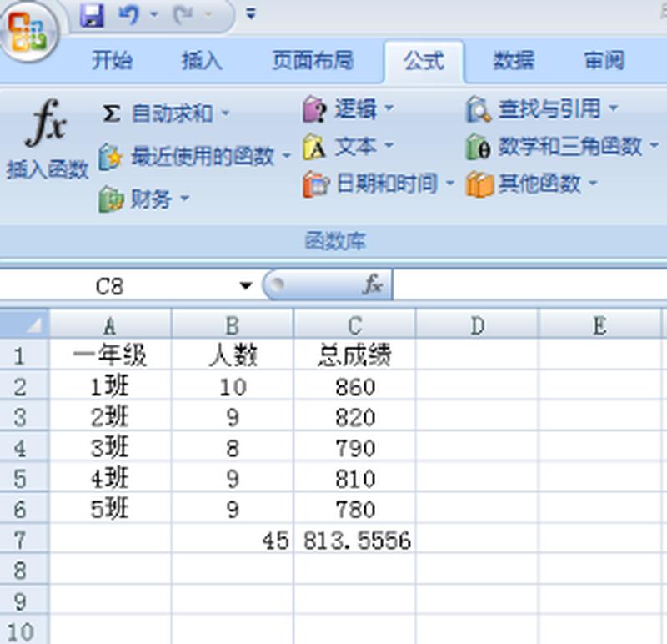
Task: Click the 财务 green book icon
Action: coord(111,199)
